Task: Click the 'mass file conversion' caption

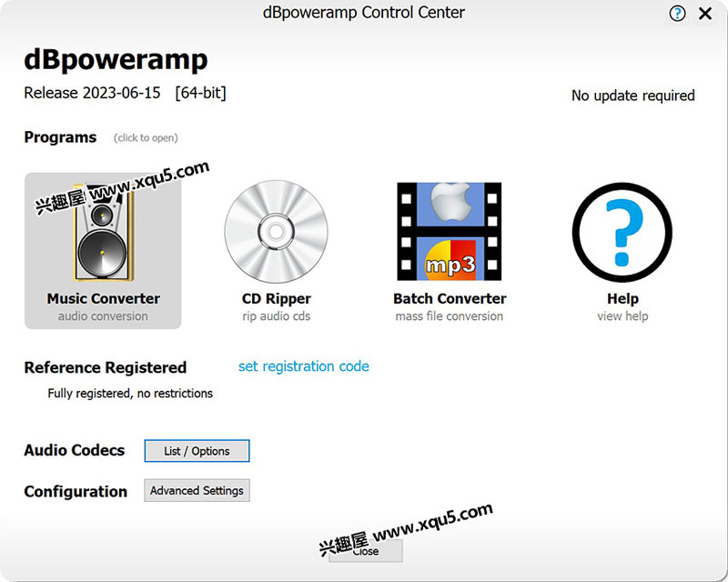Action: 449,316
